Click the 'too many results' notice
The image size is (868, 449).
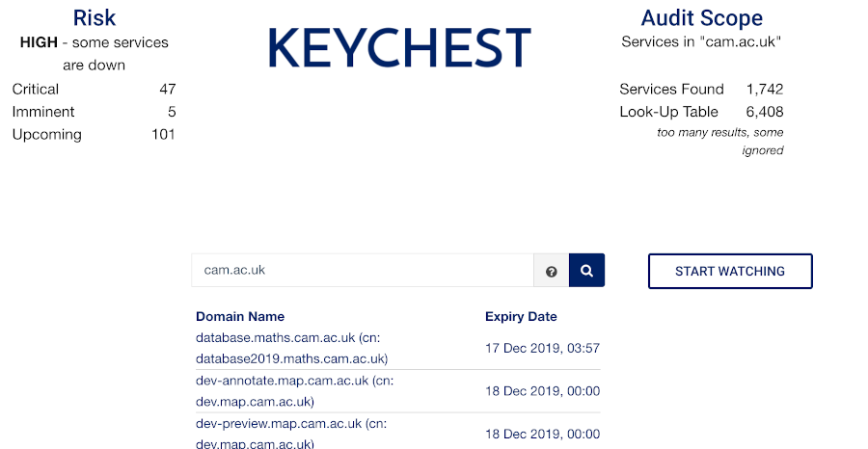pos(720,141)
